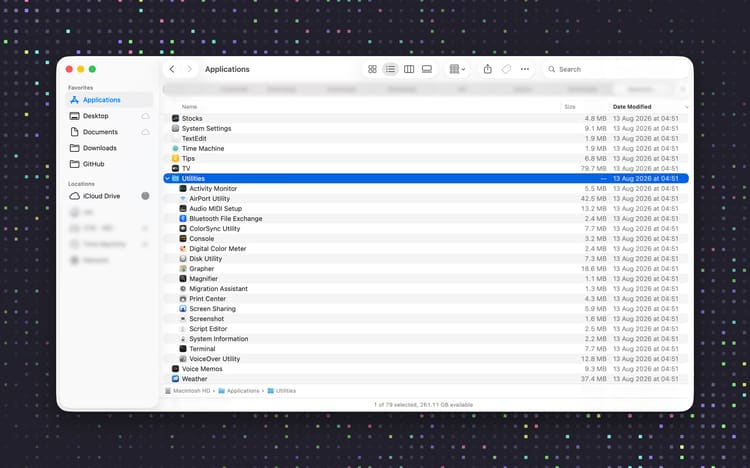Toggle the Date Modified sort direction arrow
The width and height of the screenshot is (750, 468).
point(686,107)
